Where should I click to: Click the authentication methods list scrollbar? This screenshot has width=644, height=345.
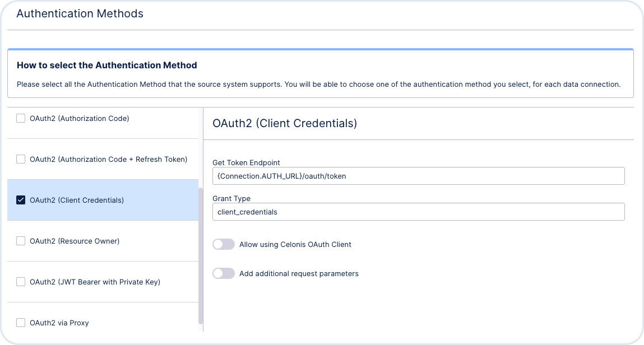[x=201, y=256]
